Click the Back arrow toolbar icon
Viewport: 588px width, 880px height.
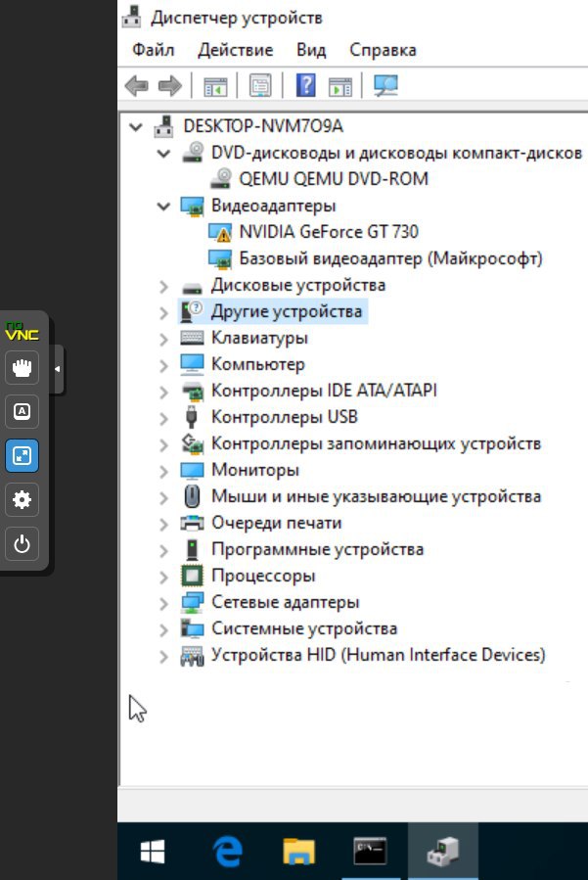(136, 86)
